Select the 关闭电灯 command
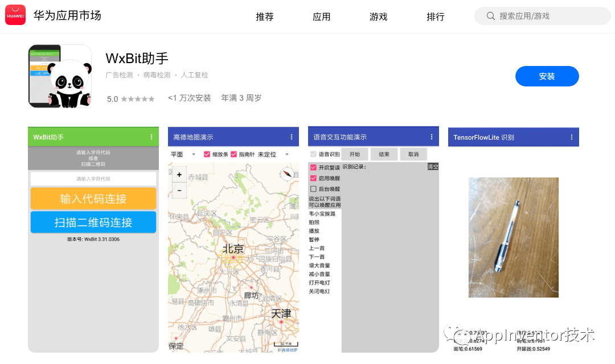615x364 pixels. [319, 292]
